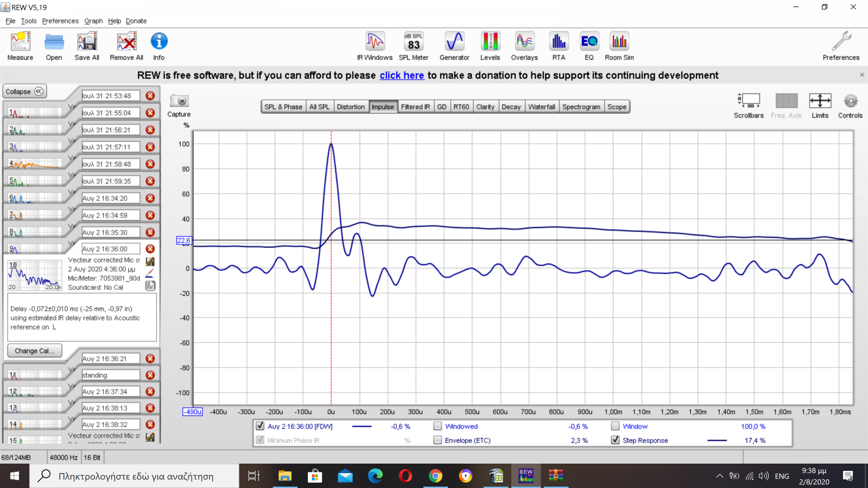868x488 pixels.
Task: Open the Graph menu
Action: point(93,21)
